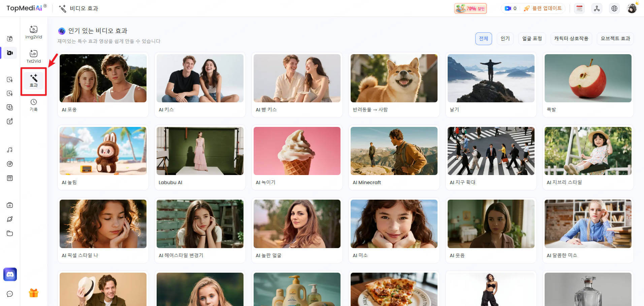Open the Labubu AI thumbnail
The height and width of the screenshot is (306, 644).
coord(200,151)
